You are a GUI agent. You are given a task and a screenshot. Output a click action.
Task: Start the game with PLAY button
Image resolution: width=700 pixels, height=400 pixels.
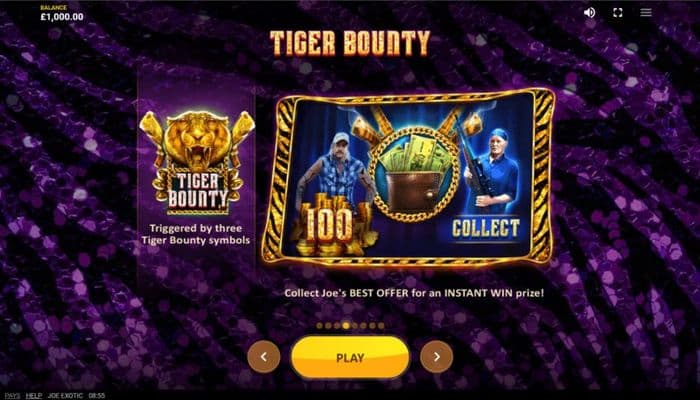tap(350, 357)
